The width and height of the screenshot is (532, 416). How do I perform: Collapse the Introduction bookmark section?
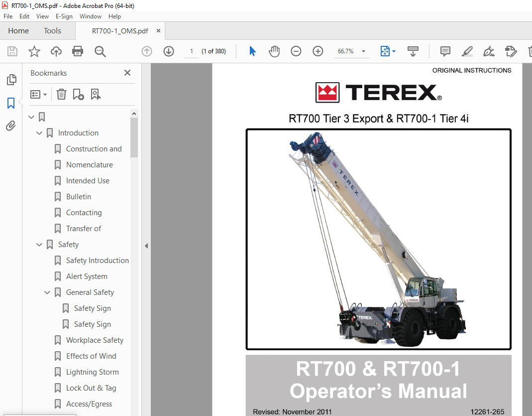coord(39,133)
